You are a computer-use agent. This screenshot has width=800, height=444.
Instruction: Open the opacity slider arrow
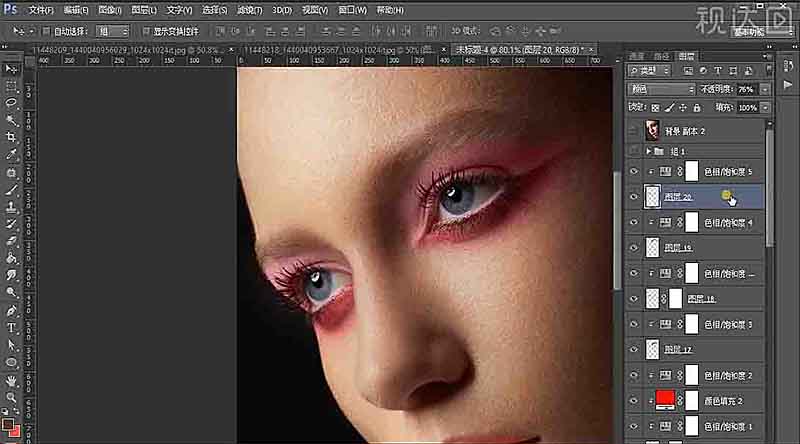765,89
